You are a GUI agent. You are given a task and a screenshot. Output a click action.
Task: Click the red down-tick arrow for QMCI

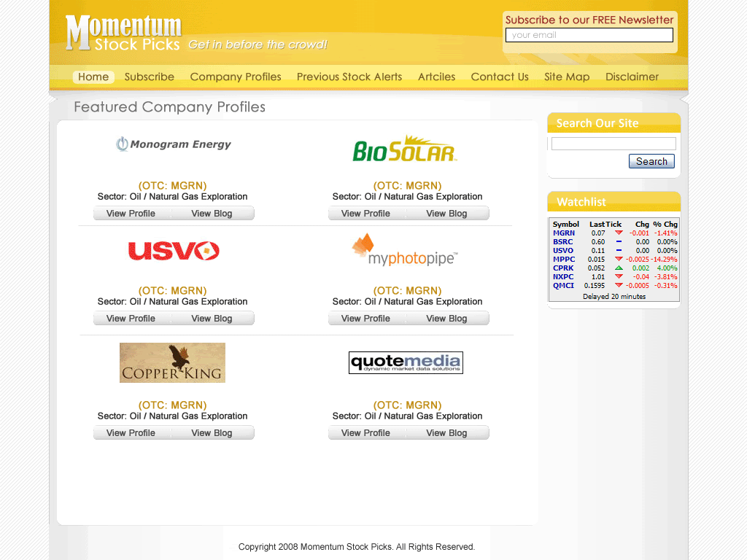coord(619,285)
